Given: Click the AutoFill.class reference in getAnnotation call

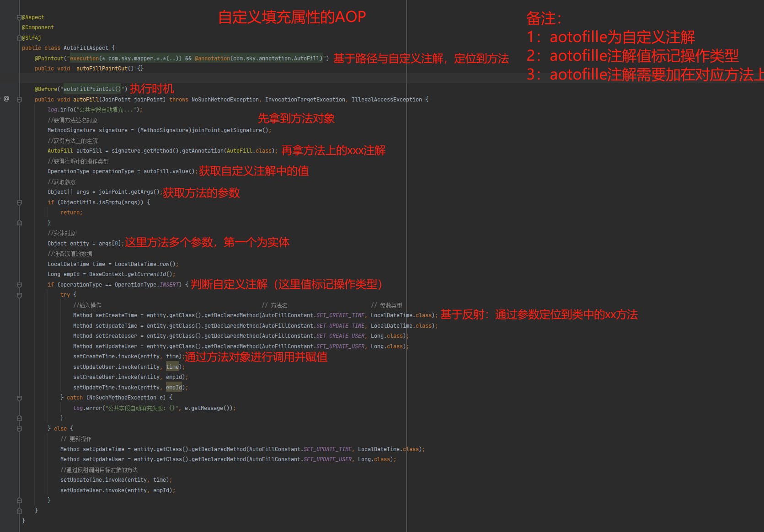Looking at the screenshot, I should coord(250,150).
